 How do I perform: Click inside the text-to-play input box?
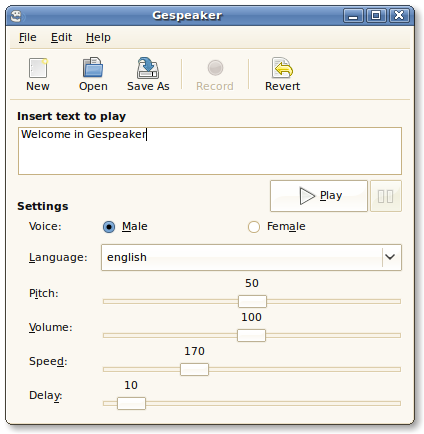(x=210, y=151)
